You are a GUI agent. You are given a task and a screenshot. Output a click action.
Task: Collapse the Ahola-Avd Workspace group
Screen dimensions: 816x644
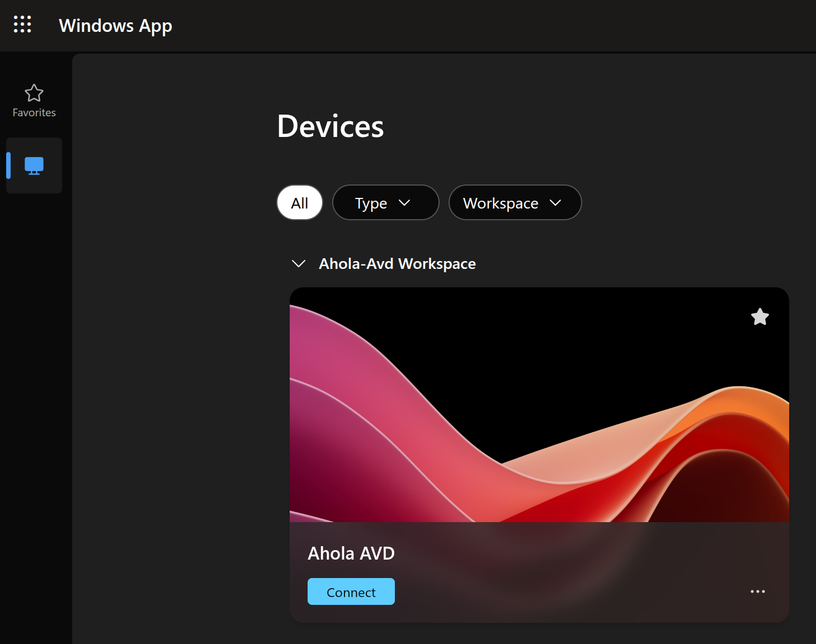pos(299,263)
